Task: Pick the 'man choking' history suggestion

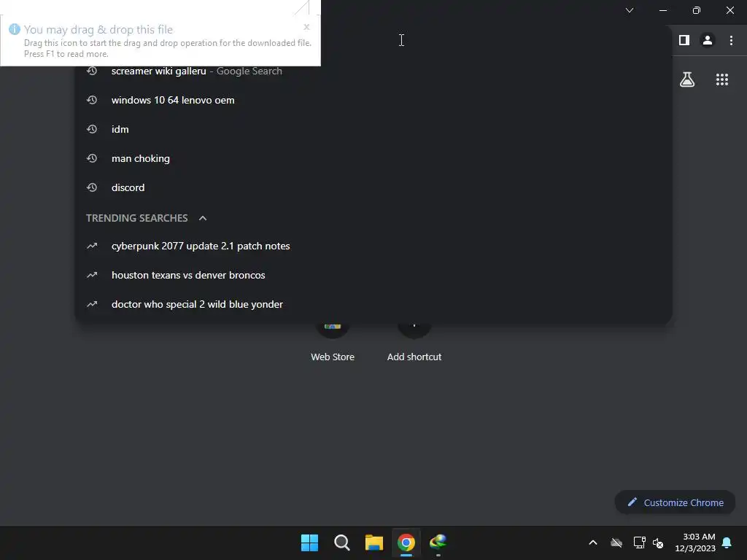Action: coord(373,158)
